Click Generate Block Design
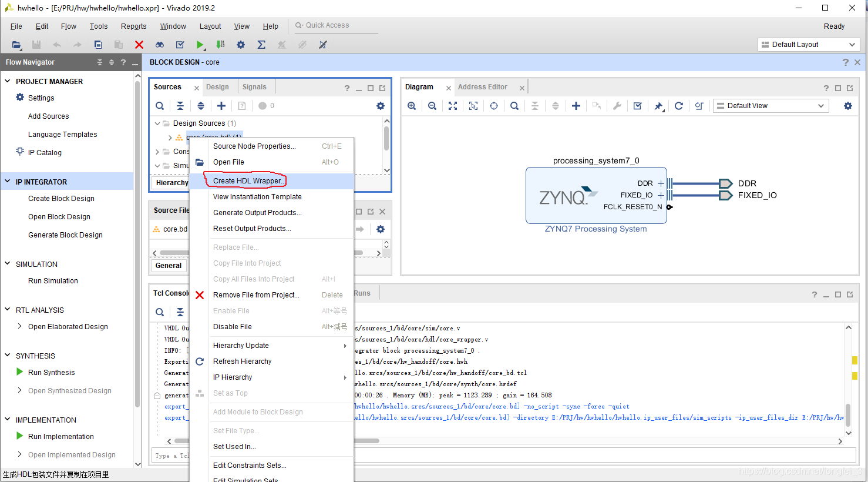868x482 pixels. tap(65, 235)
